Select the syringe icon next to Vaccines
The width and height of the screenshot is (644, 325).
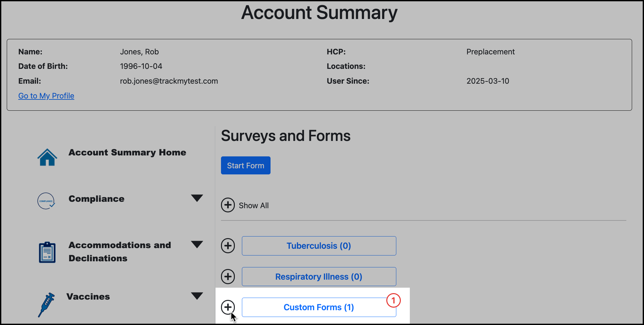coord(46,304)
